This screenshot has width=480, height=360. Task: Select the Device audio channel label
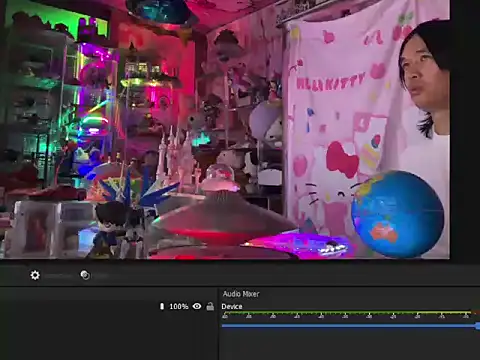pos(232,306)
